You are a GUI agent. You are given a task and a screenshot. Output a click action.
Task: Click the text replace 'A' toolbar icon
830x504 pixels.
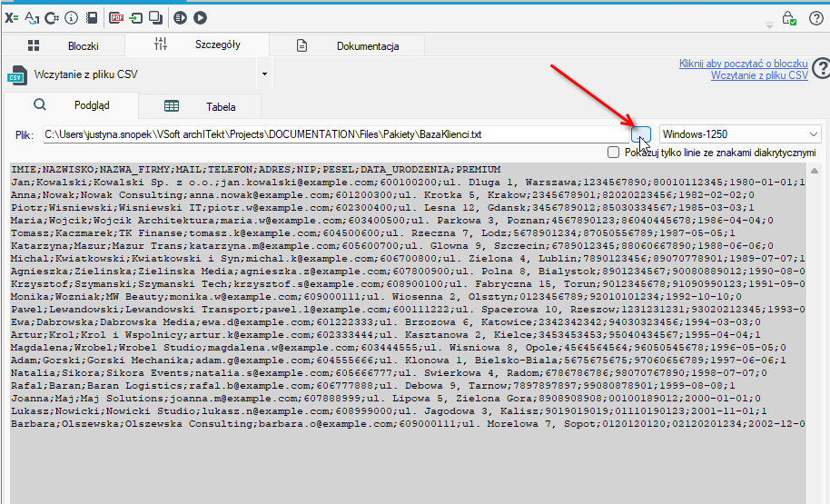click(x=32, y=18)
